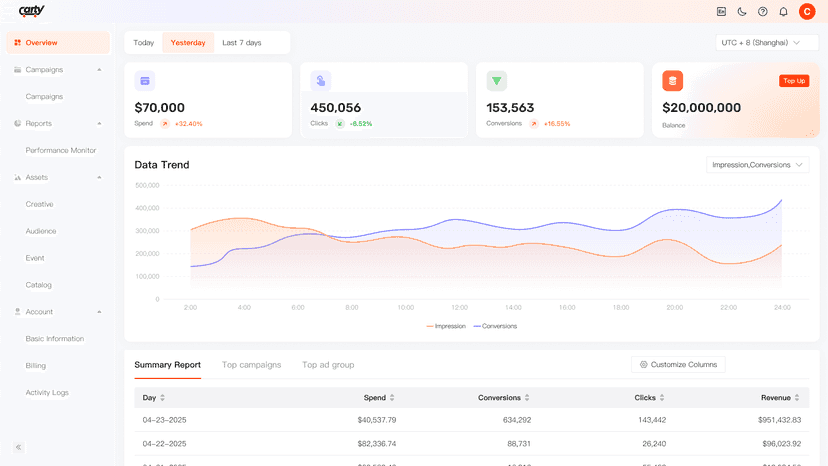Select the Yesterday date range
This screenshot has width=828, height=466.
188,42
